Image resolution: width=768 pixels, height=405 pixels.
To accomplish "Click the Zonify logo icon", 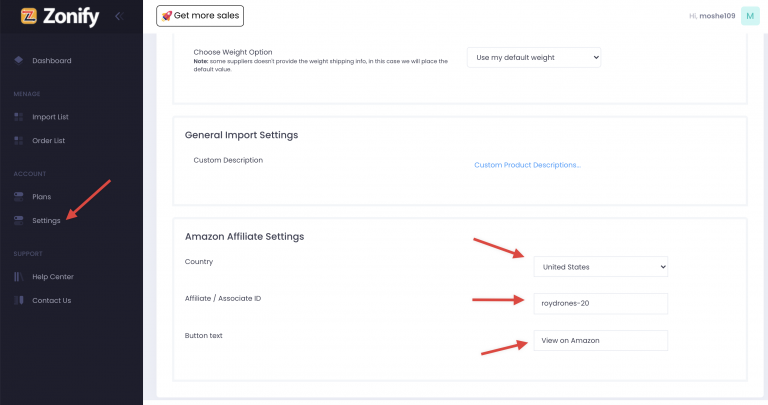I will 29,16.
